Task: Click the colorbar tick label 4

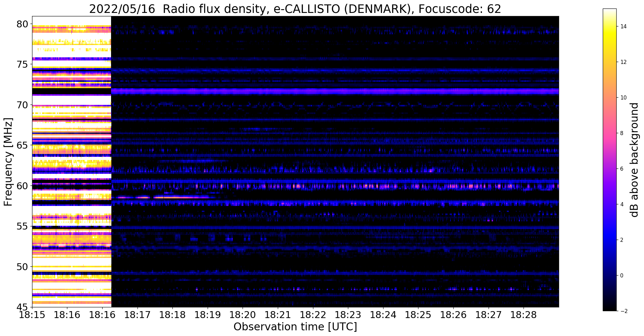Action: click(x=621, y=204)
